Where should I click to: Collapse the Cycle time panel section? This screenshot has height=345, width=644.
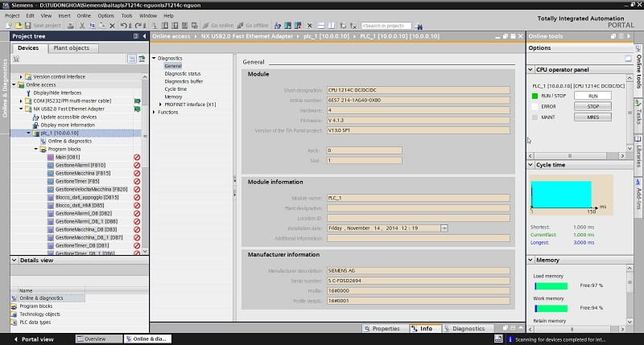pyautogui.click(x=531, y=165)
